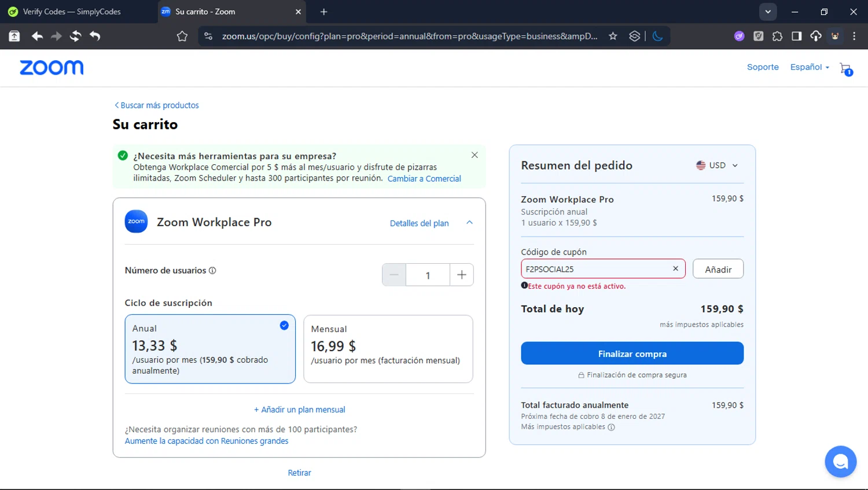Screen dimensions: 868x490
Task: Select the Su carrito - Zoom tab
Action: point(231,12)
